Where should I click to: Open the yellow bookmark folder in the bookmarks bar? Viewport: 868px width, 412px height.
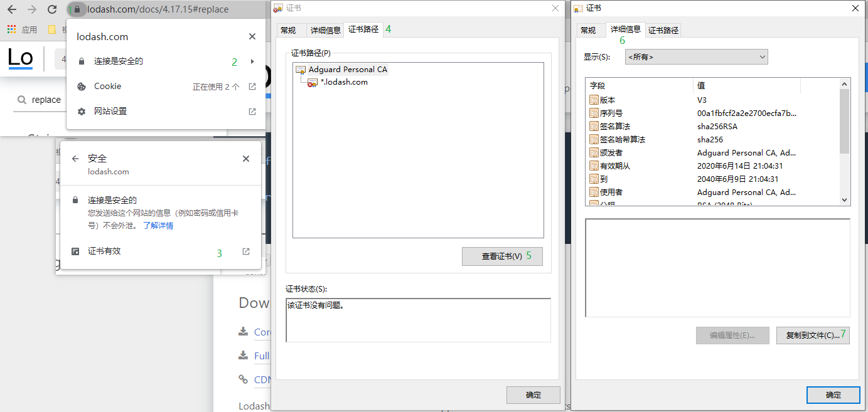53,29
